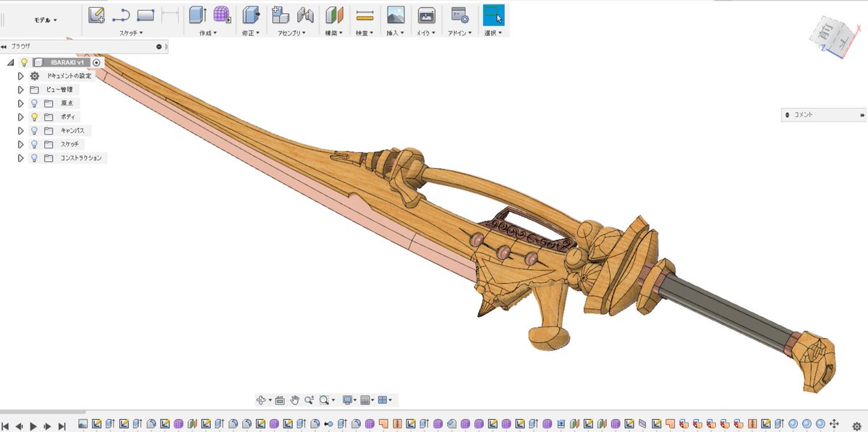The width and height of the screenshot is (868, 432).
Task: Select the Extrude tool icon
Action: click(x=197, y=14)
